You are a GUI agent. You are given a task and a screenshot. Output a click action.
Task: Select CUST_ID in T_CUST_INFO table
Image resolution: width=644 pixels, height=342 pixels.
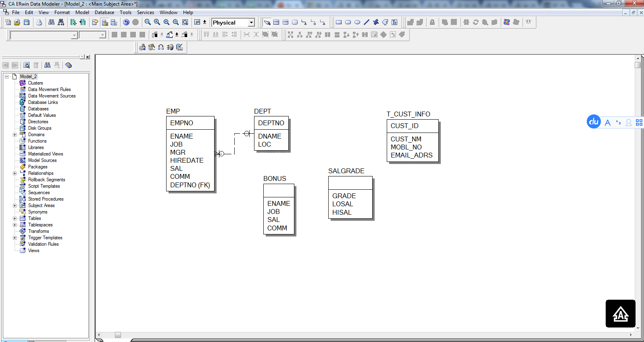coord(404,126)
